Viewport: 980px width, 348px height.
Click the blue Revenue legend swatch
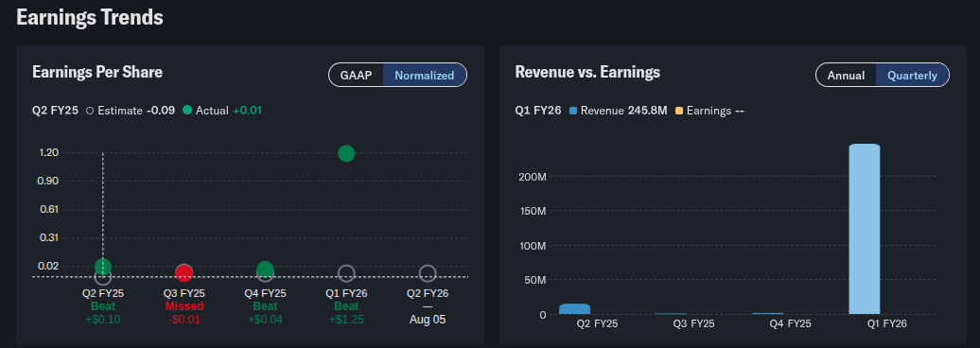(573, 112)
